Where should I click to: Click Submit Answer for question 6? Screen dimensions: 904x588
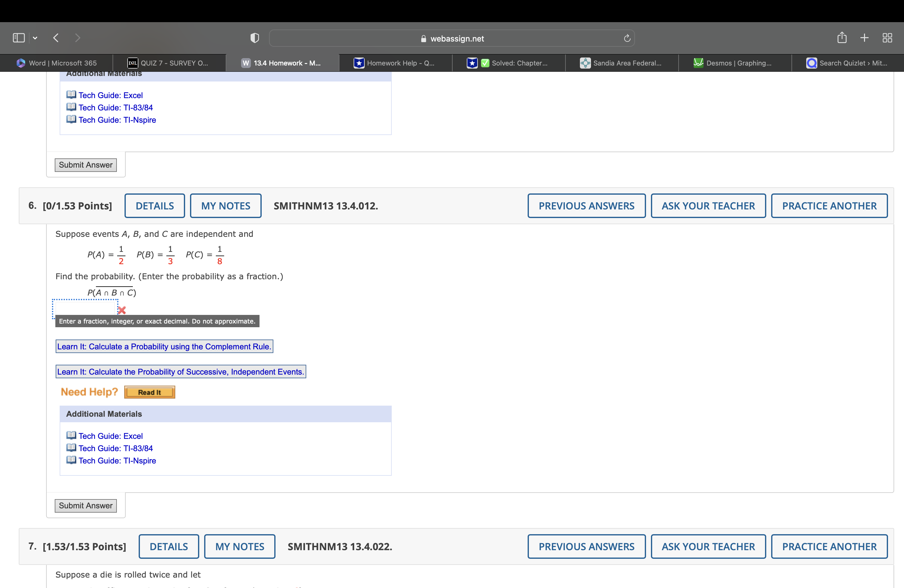tap(85, 506)
